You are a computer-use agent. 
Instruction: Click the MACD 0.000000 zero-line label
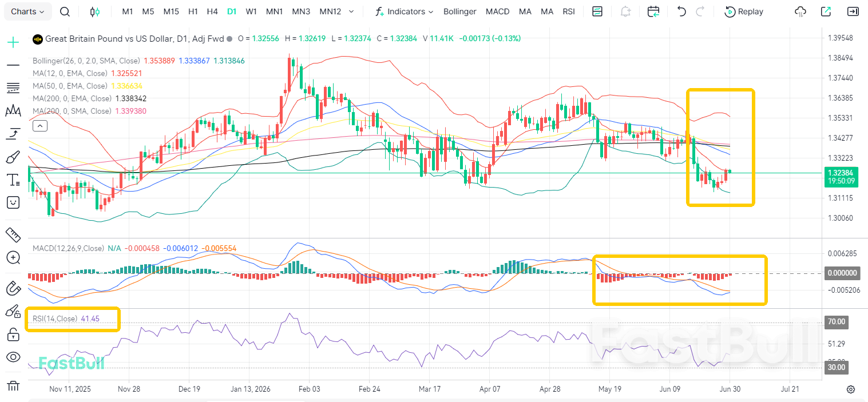pos(841,273)
